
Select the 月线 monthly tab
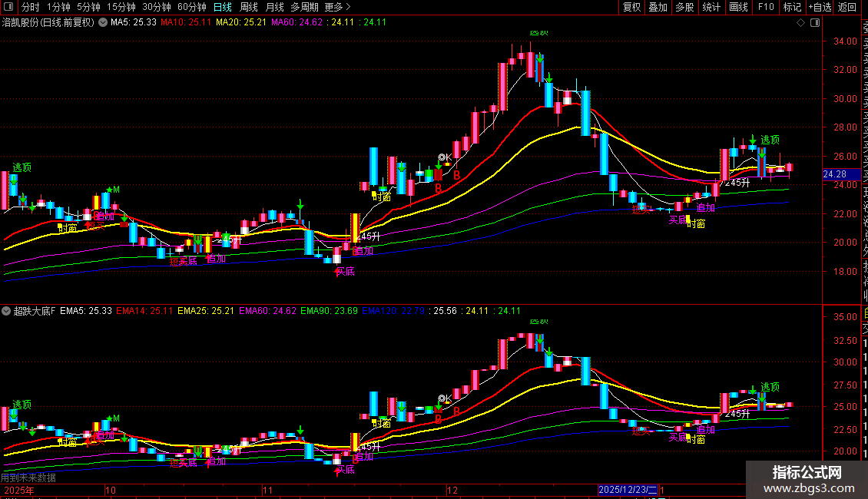pos(274,7)
